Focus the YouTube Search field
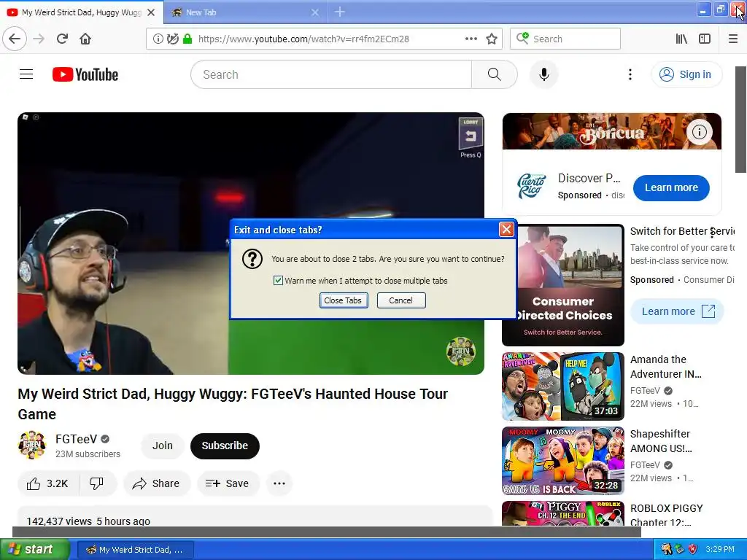 tap(331, 74)
